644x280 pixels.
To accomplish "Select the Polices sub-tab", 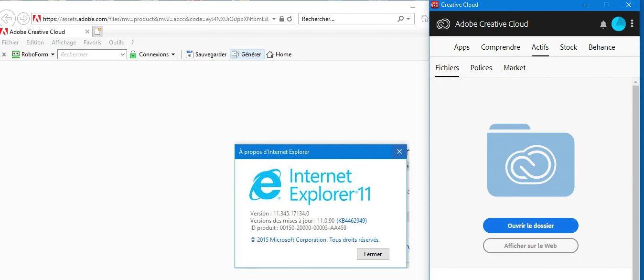I will click(x=481, y=68).
